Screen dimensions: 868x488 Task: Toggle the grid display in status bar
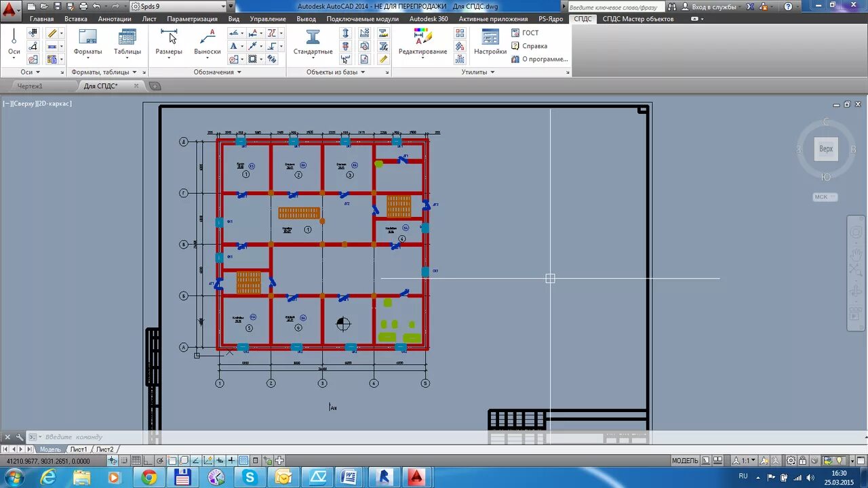coord(136,461)
